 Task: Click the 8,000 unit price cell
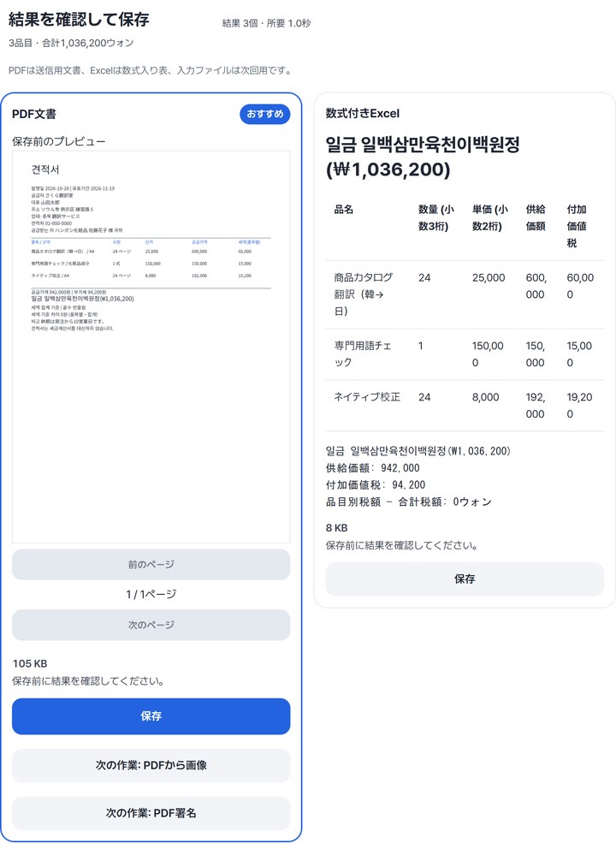point(485,397)
